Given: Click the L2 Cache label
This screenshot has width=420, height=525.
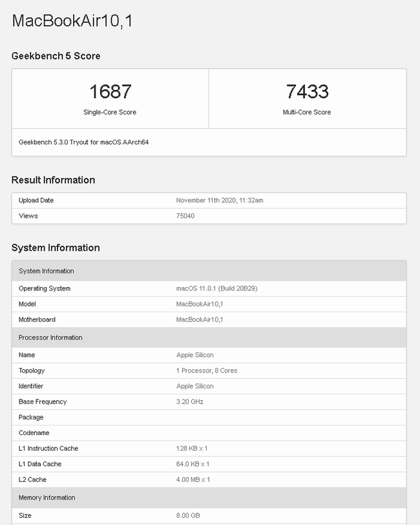Looking at the screenshot, I should pyautogui.click(x=32, y=480).
